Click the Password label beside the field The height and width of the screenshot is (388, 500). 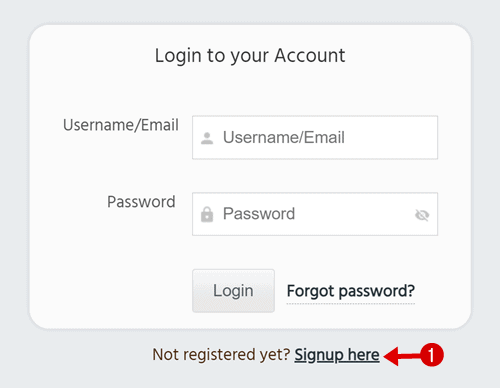click(x=141, y=202)
